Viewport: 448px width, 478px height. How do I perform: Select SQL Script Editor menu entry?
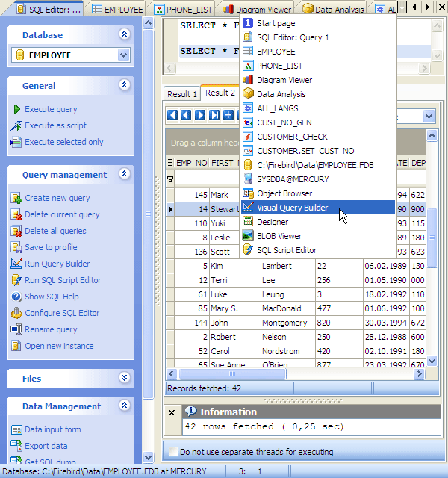coord(318,250)
